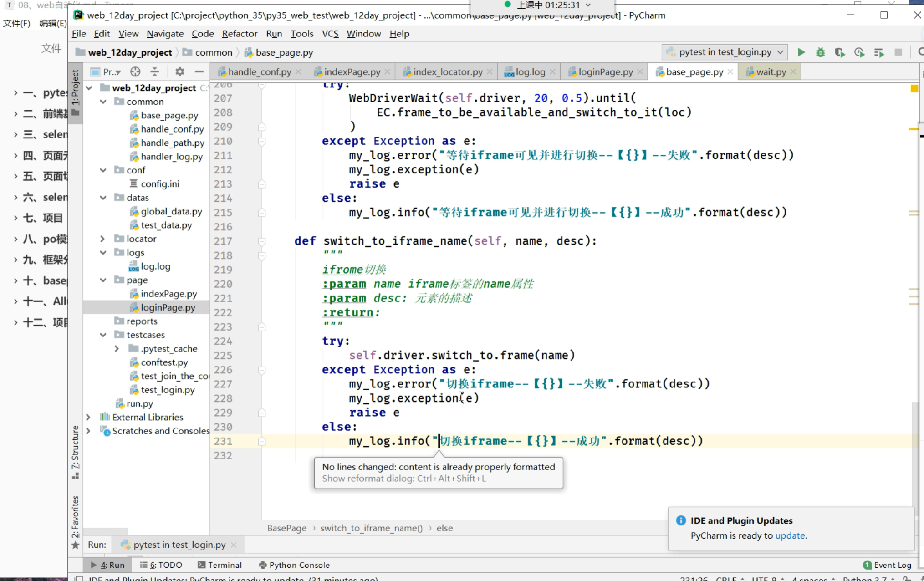The width and height of the screenshot is (924, 581).
Task: Run with coverage icon
Action: click(x=840, y=52)
